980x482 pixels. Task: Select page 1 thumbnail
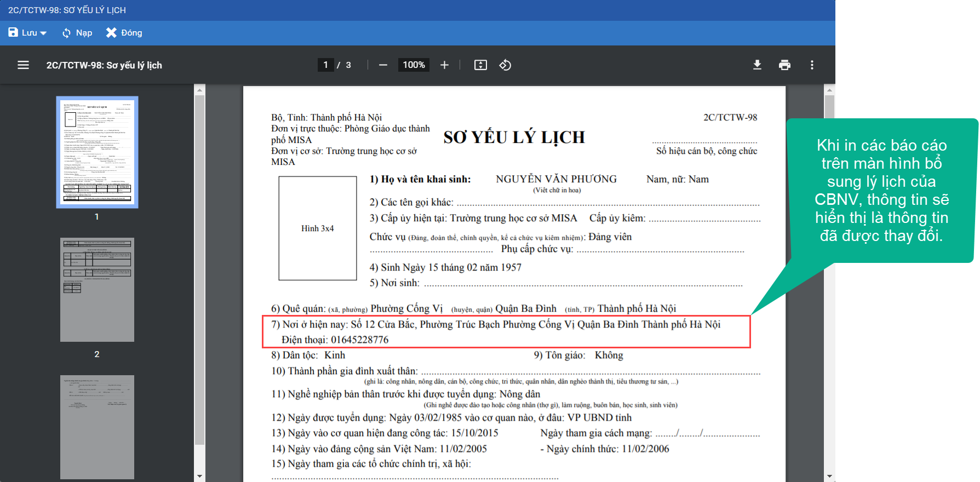coord(97,152)
